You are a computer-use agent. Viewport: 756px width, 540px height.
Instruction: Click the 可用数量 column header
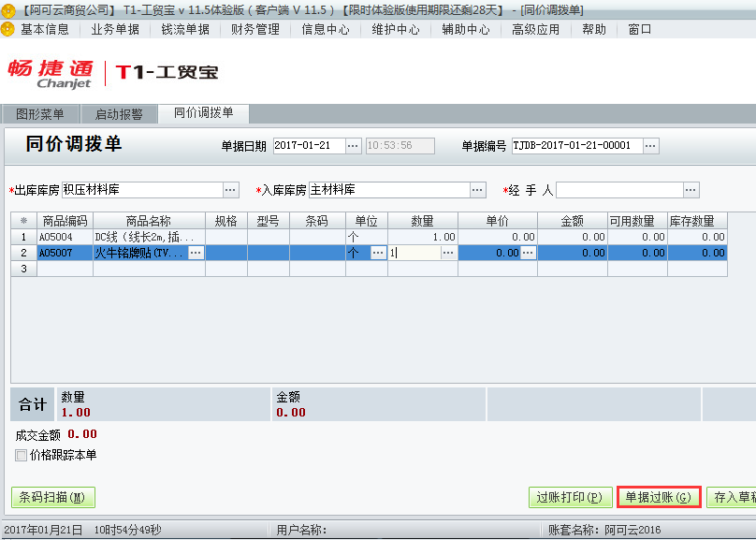click(x=637, y=221)
